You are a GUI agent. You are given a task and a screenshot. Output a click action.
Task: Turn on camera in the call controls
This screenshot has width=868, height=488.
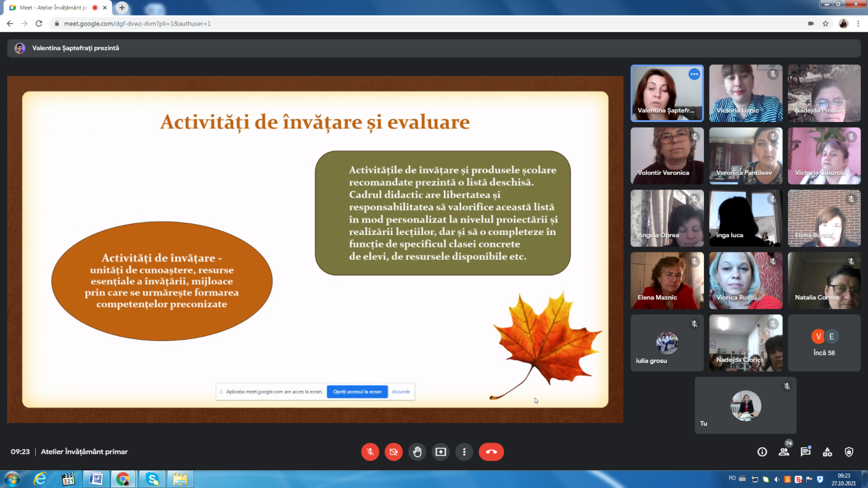[394, 452]
